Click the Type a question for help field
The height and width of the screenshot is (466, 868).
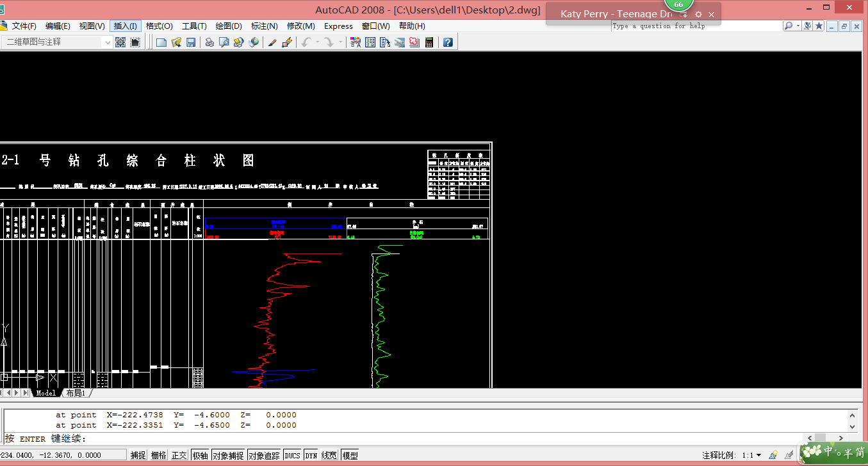coord(696,26)
